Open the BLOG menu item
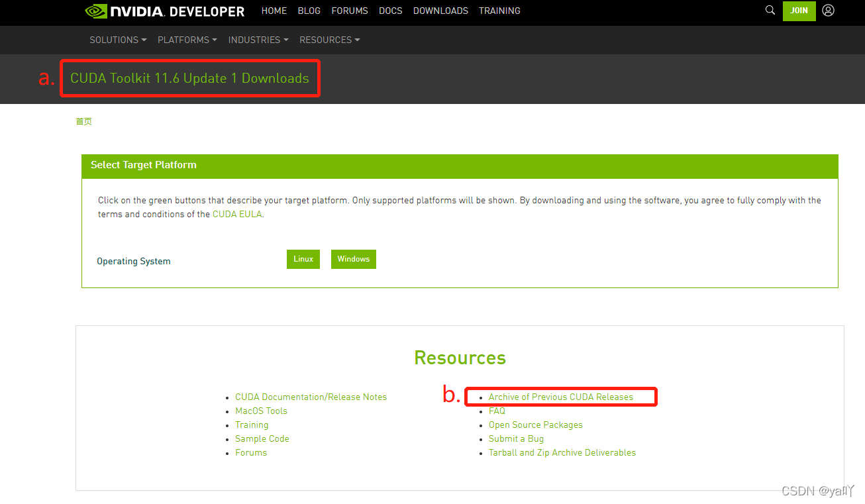Viewport: 865px width, 504px height. point(309,11)
